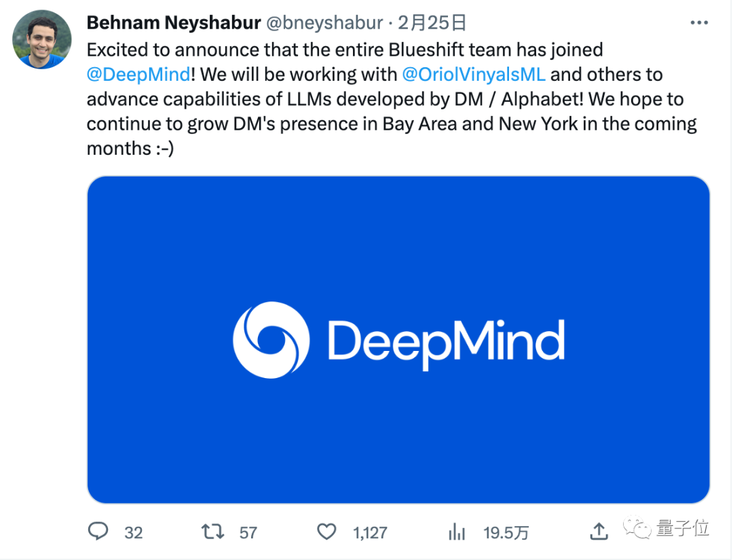The height and width of the screenshot is (560, 733).
Task: Click the retweet count 57
Action: (248, 532)
